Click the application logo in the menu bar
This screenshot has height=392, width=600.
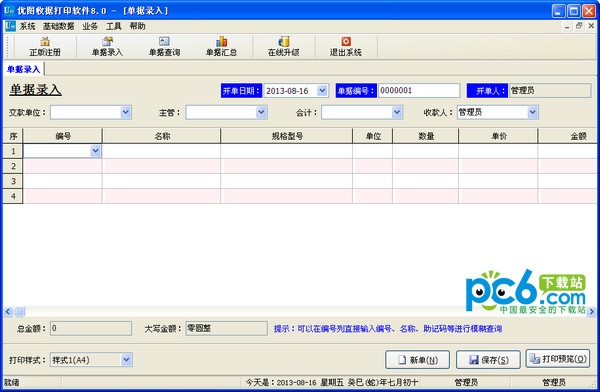10,26
